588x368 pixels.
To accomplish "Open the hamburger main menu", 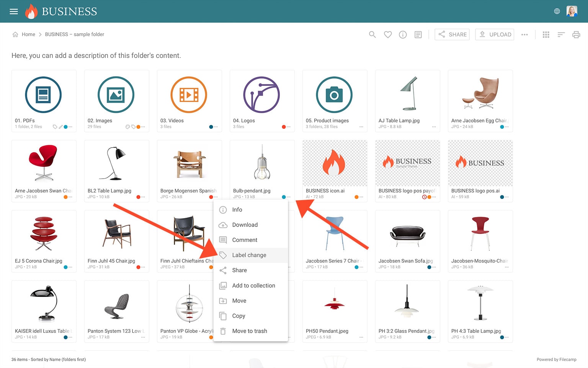I will pos(14,11).
